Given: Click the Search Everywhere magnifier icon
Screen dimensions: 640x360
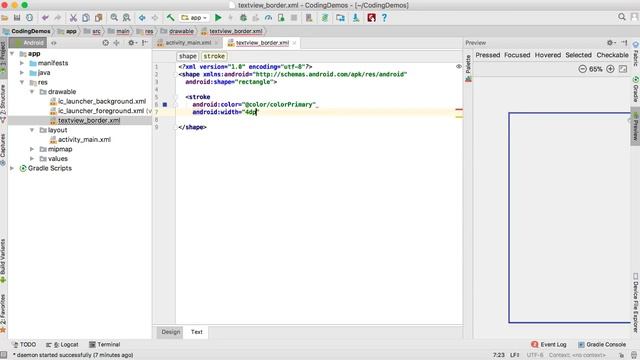Looking at the screenshot, I should [x=622, y=17].
